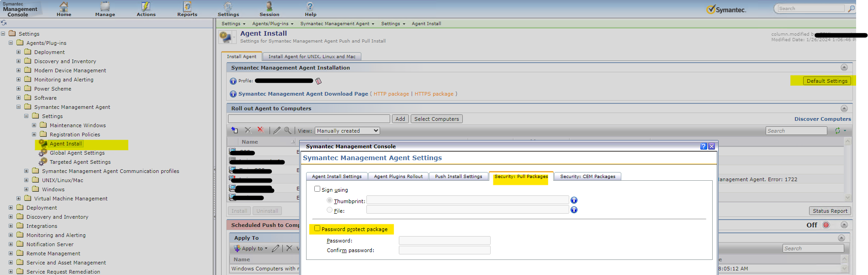
Task: Click info icon next to Thumbprint field
Action: 574,200
